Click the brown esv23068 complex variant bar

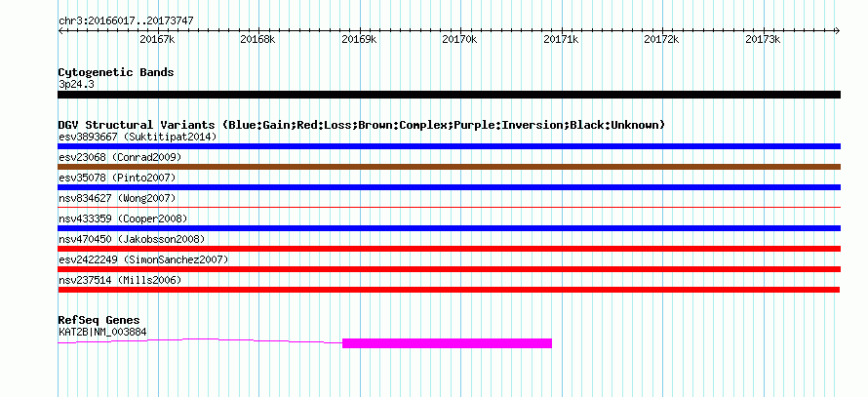point(449,167)
